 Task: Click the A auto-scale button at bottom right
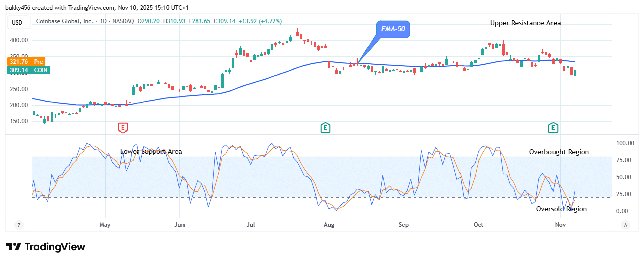625,225
